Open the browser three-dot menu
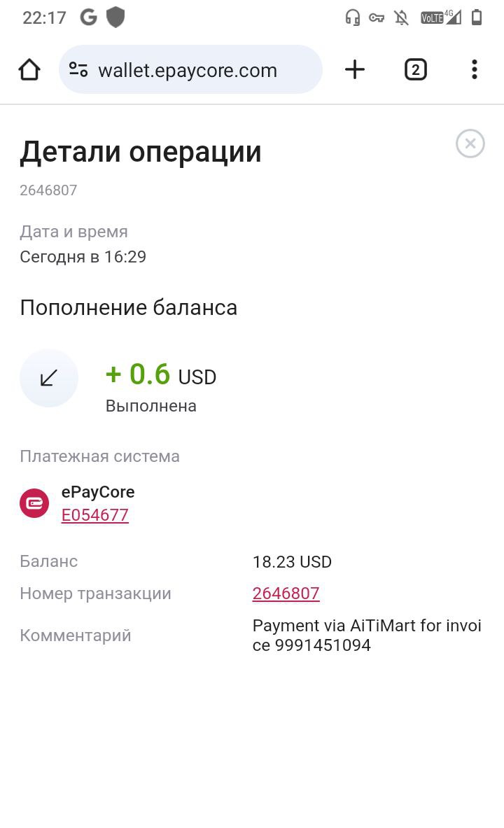The width and height of the screenshot is (504, 828). tap(475, 70)
